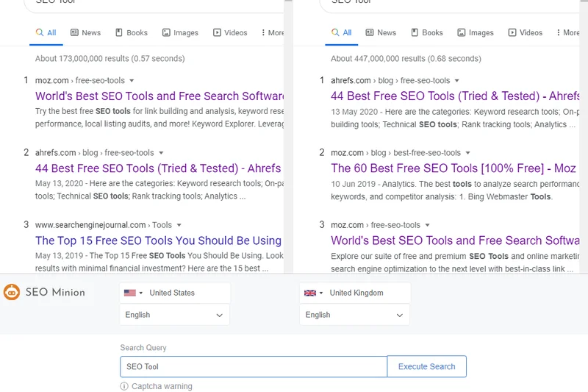Open The Top 15 Free SEO Tools link

point(158,240)
